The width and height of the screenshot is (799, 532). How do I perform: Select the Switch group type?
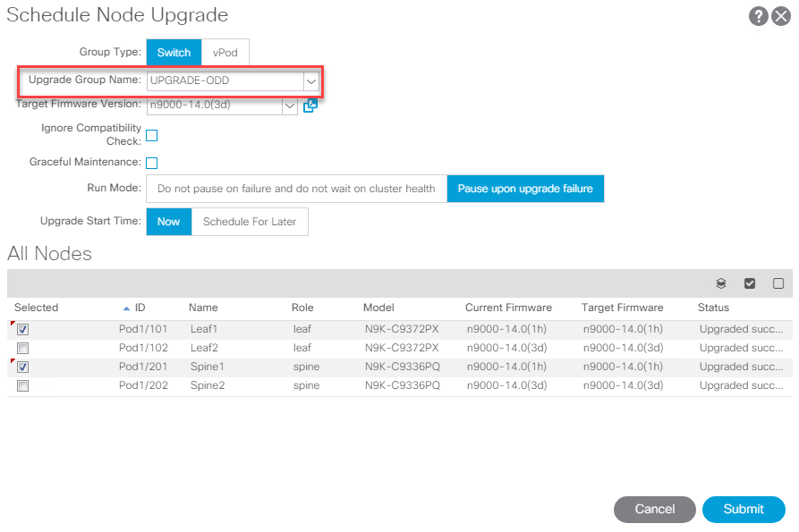coord(174,53)
